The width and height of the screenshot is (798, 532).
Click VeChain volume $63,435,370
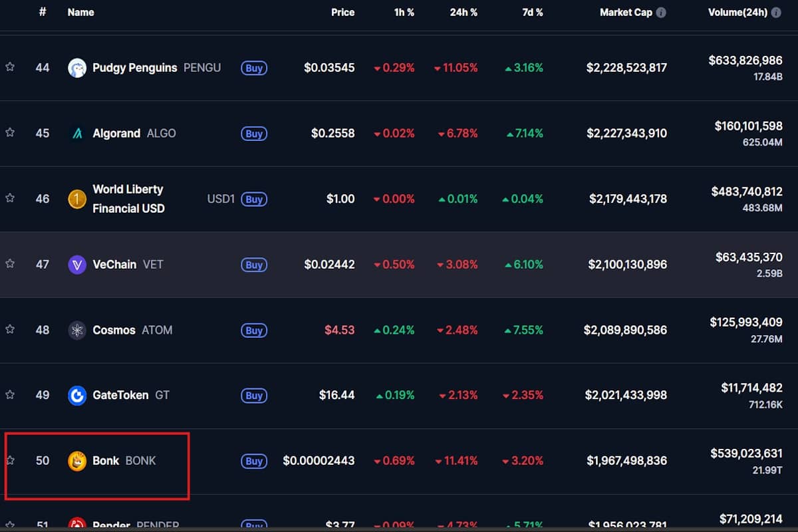(x=749, y=257)
